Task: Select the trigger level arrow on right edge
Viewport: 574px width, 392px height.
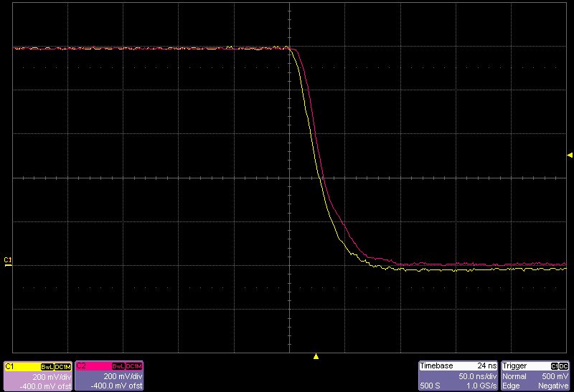Action: (x=570, y=156)
